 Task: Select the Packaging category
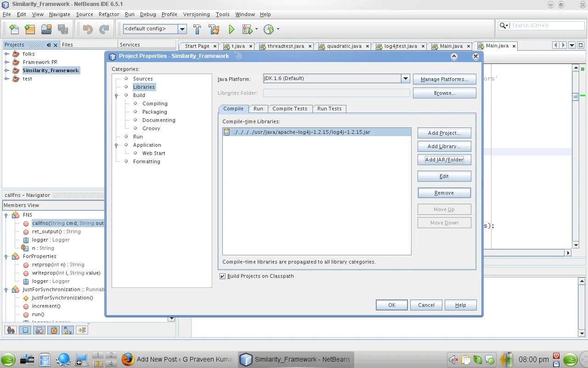155,112
